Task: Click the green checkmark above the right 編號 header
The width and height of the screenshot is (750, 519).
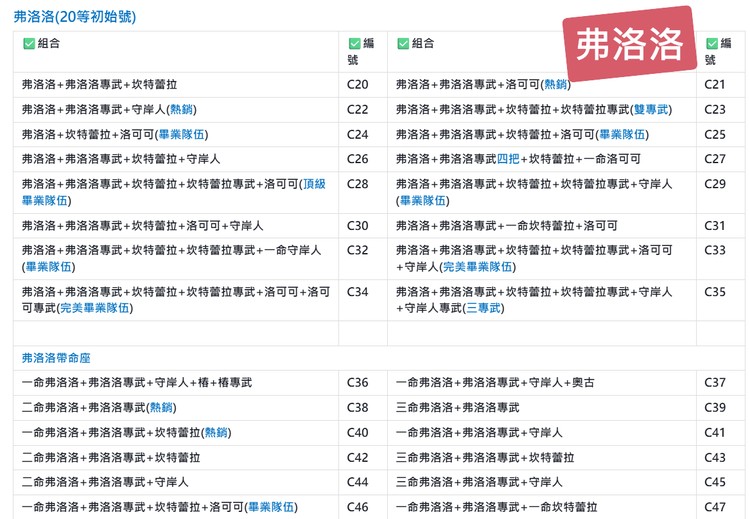Action: click(x=712, y=44)
